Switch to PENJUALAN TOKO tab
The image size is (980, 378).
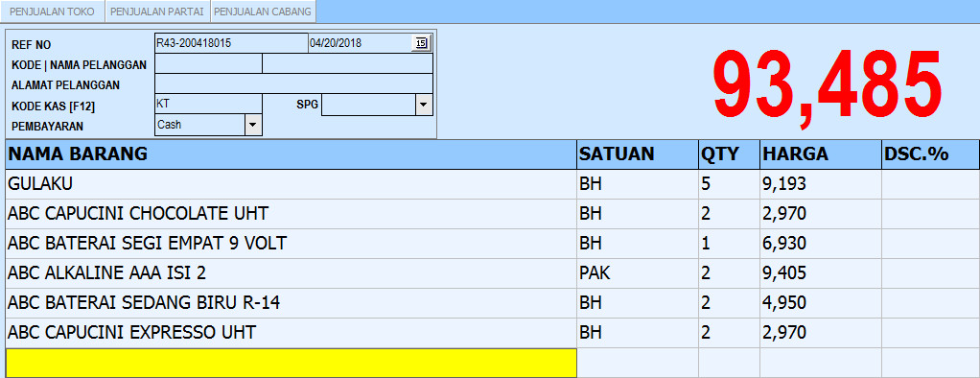(52, 12)
